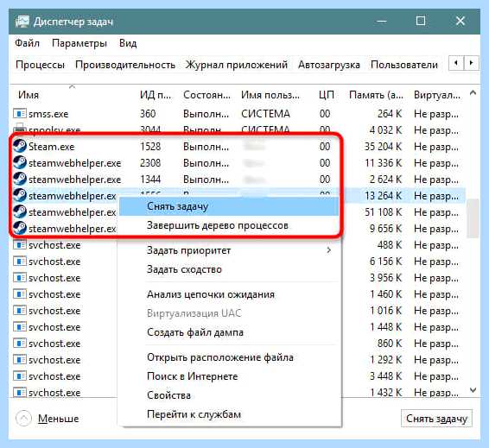Screen dimensions: 489x448
Task: Select the smss.exe process name
Action: coord(48,114)
